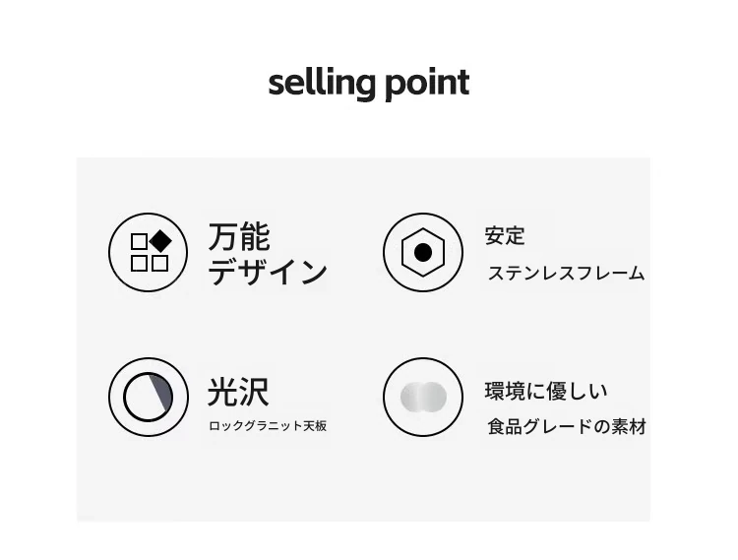Image resolution: width=738 pixels, height=560 pixels.
Task: Click the grid-and-diamond design icon
Action: point(149,252)
